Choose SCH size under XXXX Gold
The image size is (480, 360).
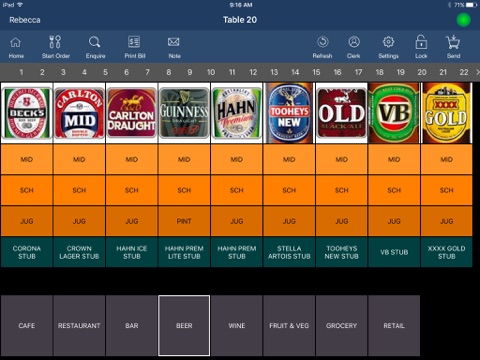446,190
